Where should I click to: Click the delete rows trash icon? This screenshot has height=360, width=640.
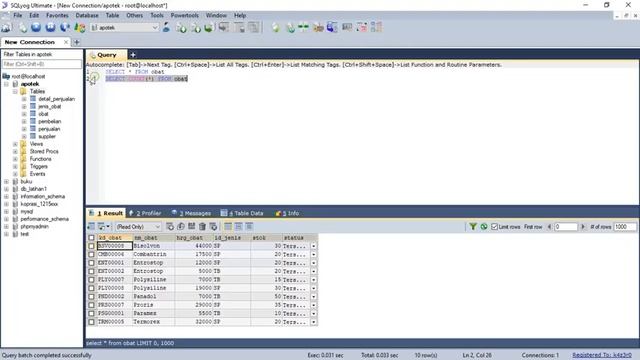pyautogui.click(x=202, y=227)
